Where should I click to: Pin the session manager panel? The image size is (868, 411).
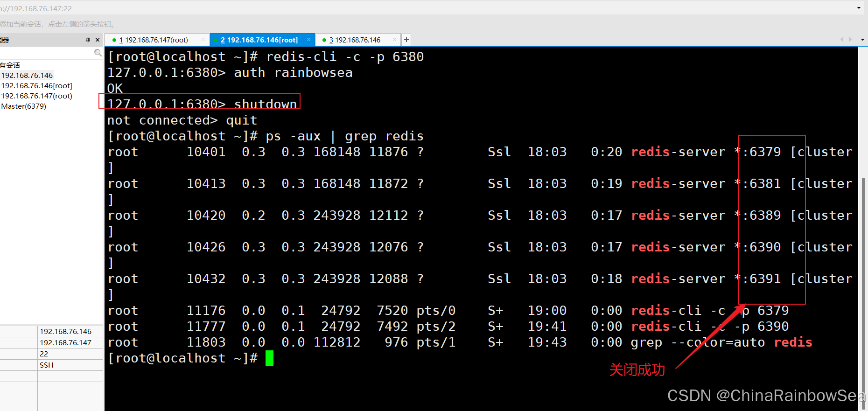tap(88, 40)
